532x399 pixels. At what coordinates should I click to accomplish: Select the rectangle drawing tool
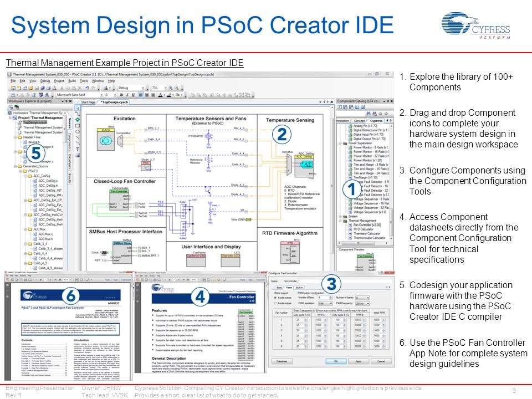tap(78, 126)
